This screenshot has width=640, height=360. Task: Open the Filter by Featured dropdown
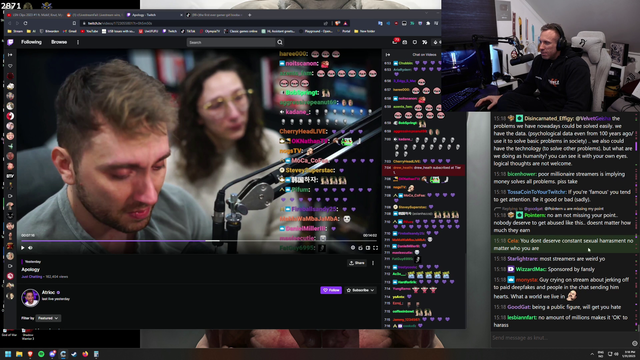click(x=48, y=318)
